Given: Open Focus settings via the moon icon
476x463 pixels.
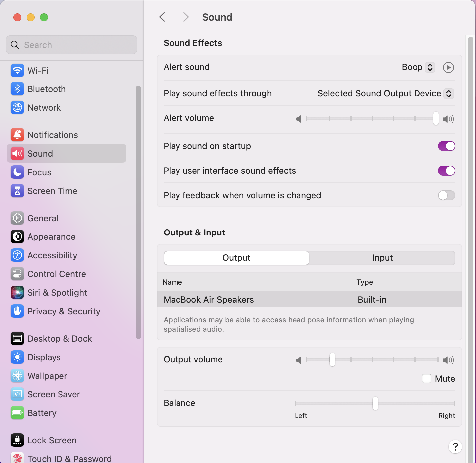Looking at the screenshot, I should coord(17,172).
